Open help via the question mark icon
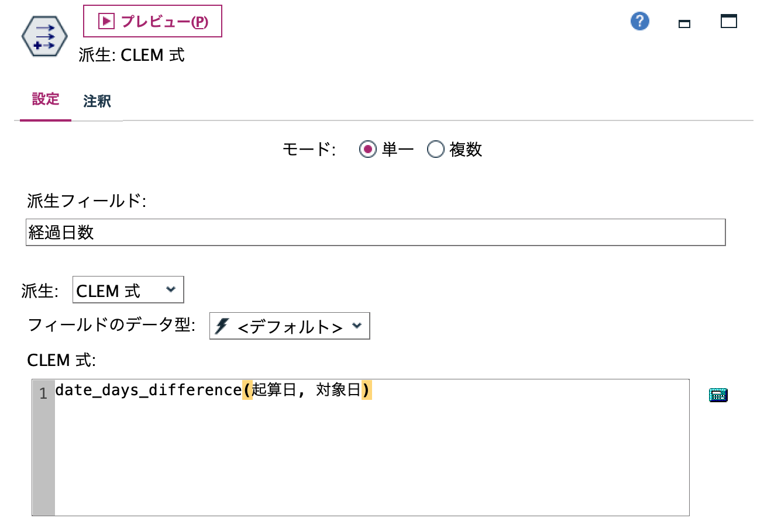Screen dimensions: 757x532 [x=639, y=20]
